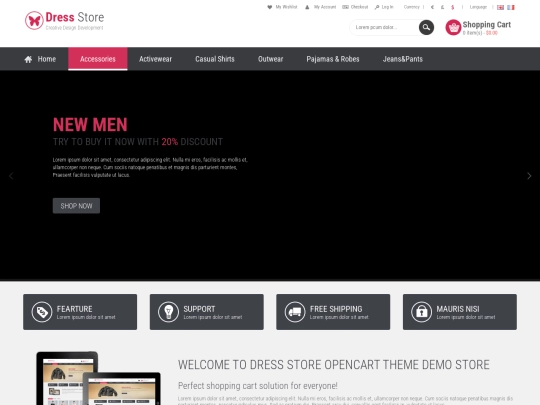
Task: Click the truck Free Shipping icon
Action: tap(295, 312)
